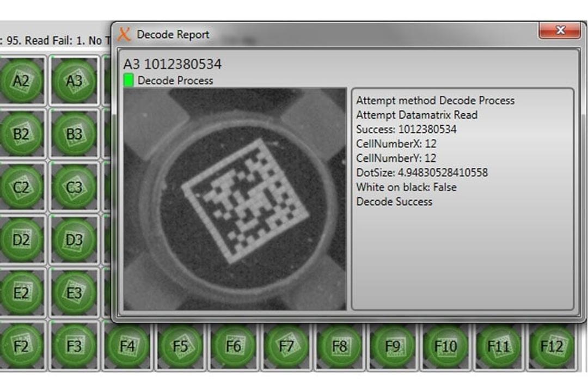Select tube C3 in the rack grid
588x392 pixels.
pos(74,187)
